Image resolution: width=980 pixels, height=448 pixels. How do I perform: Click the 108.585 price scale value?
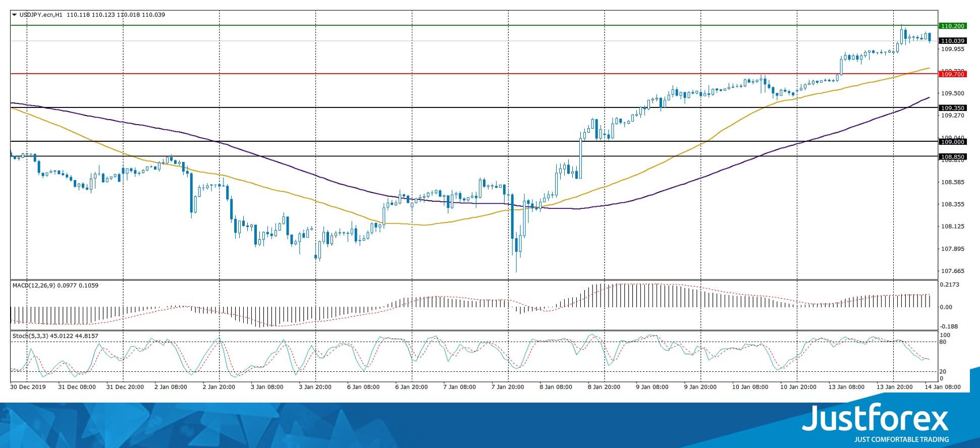coord(953,182)
